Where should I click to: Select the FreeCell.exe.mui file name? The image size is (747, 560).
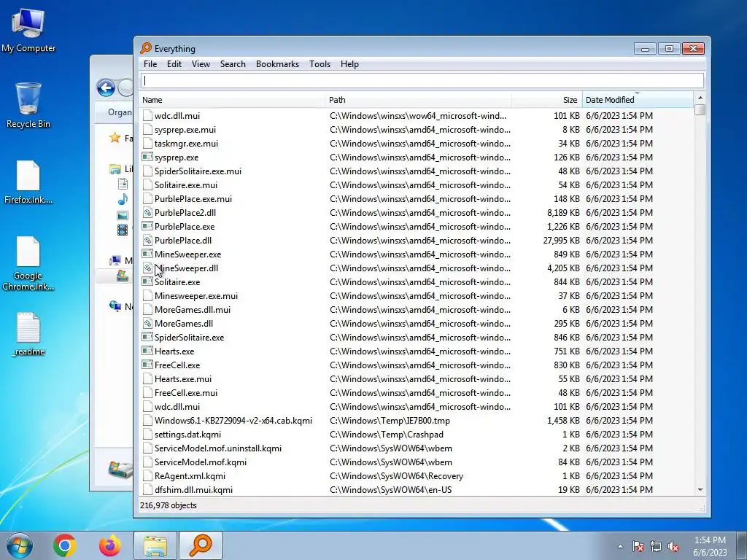[x=186, y=393]
